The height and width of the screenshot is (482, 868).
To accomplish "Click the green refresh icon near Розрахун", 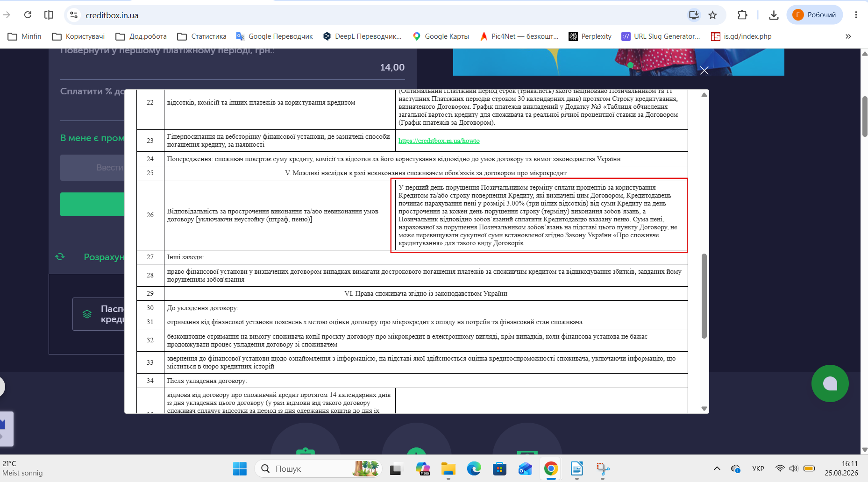I will [x=60, y=256].
